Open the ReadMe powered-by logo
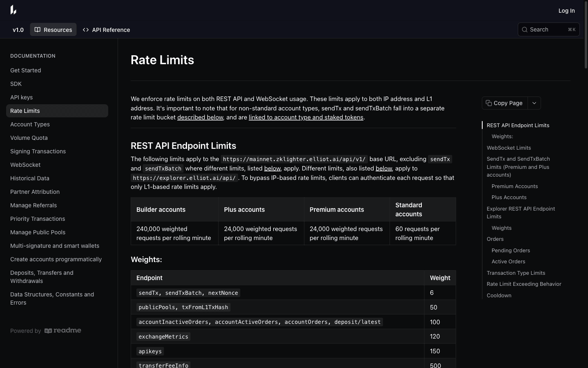 click(x=63, y=330)
